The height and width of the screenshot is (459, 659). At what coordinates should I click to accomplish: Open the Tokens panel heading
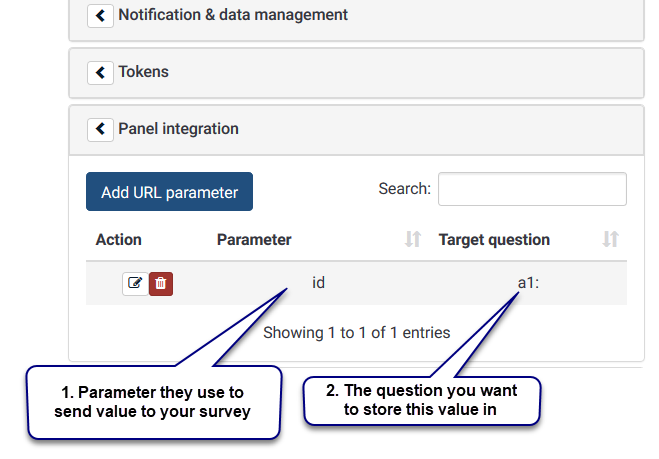(x=143, y=72)
